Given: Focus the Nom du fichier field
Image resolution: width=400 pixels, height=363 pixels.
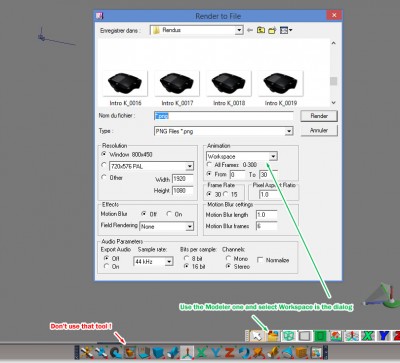Looking at the screenshot, I should pos(224,116).
